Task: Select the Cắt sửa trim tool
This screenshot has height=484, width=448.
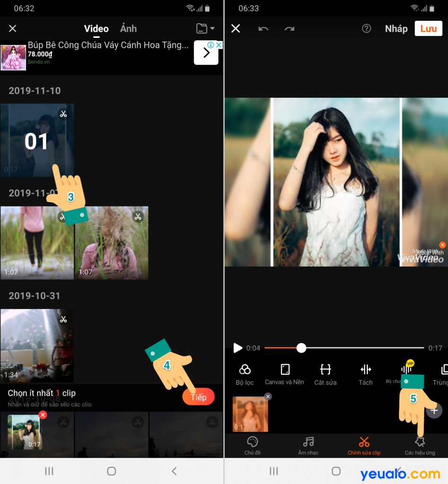Action: 325,370
